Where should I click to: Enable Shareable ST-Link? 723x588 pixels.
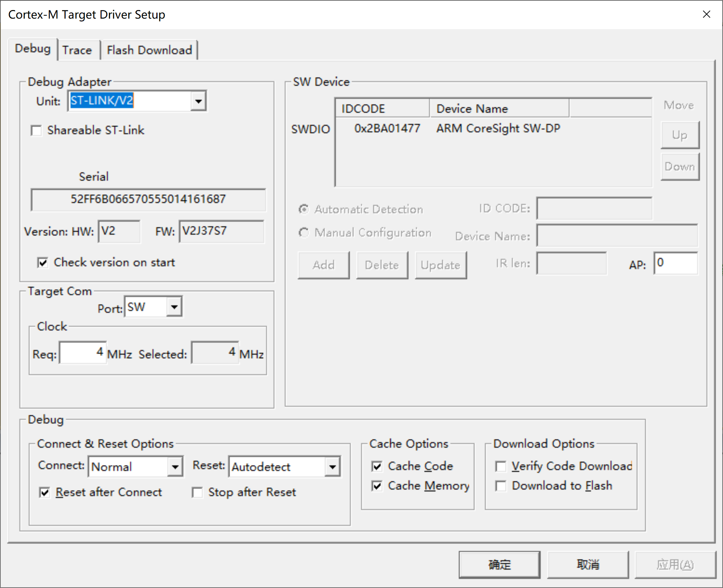(x=36, y=130)
